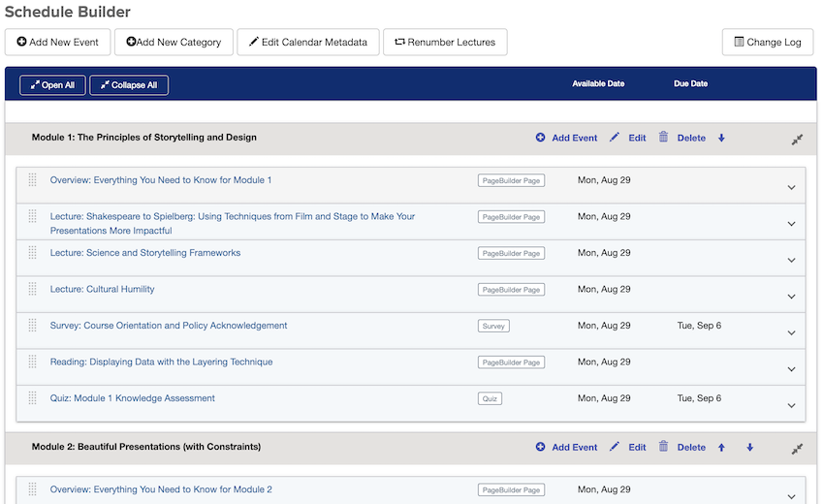
Task: Click the Module 1 add event plus icon
Action: click(x=540, y=138)
